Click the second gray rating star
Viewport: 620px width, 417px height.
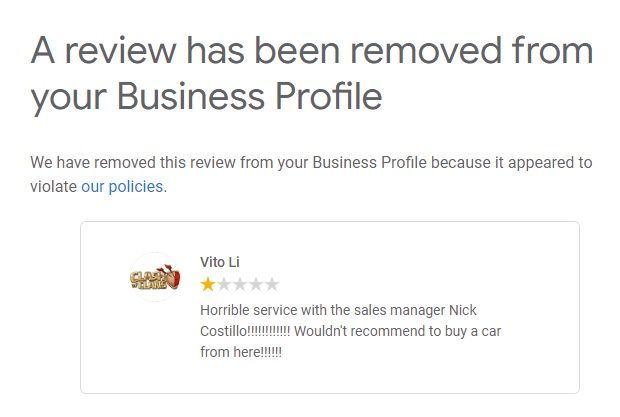(x=224, y=284)
